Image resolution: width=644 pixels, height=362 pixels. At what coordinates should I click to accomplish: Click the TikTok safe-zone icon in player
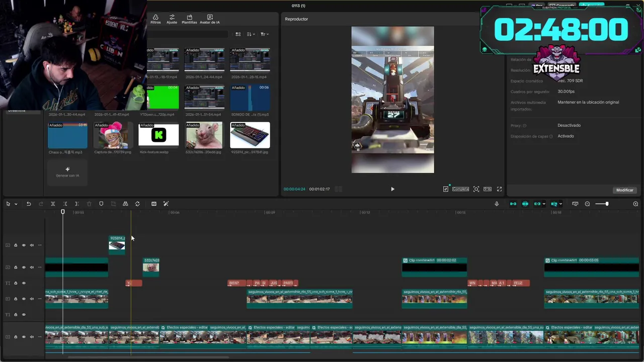tap(446, 189)
